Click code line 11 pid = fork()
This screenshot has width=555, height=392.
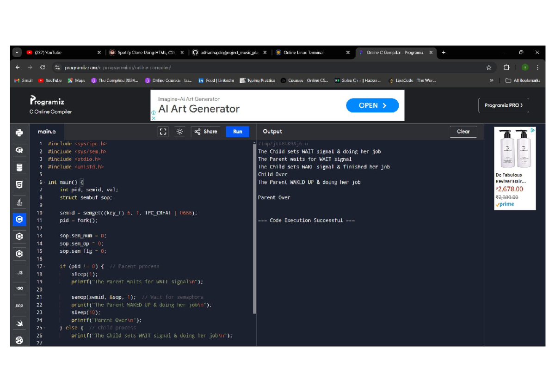[78, 220]
